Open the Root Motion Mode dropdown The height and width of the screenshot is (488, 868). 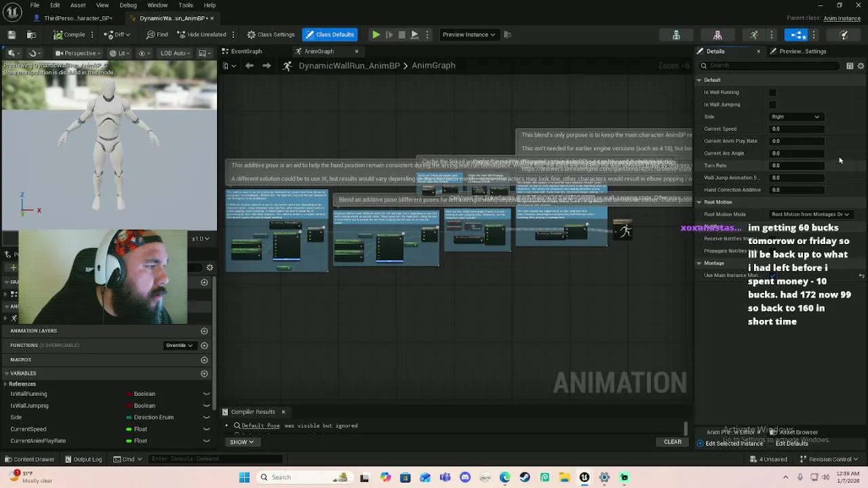point(810,214)
